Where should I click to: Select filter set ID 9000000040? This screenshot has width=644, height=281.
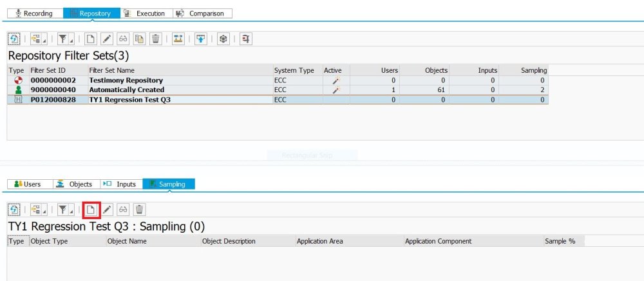point(53,90)
